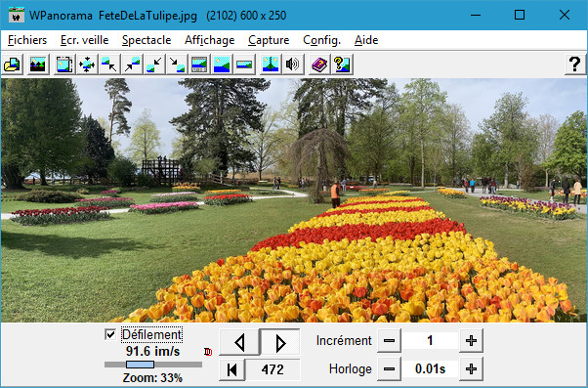Viewport: 588px width, 388px height.
Task: Open the Spectacle menu
Action: (x=147, y=40)
